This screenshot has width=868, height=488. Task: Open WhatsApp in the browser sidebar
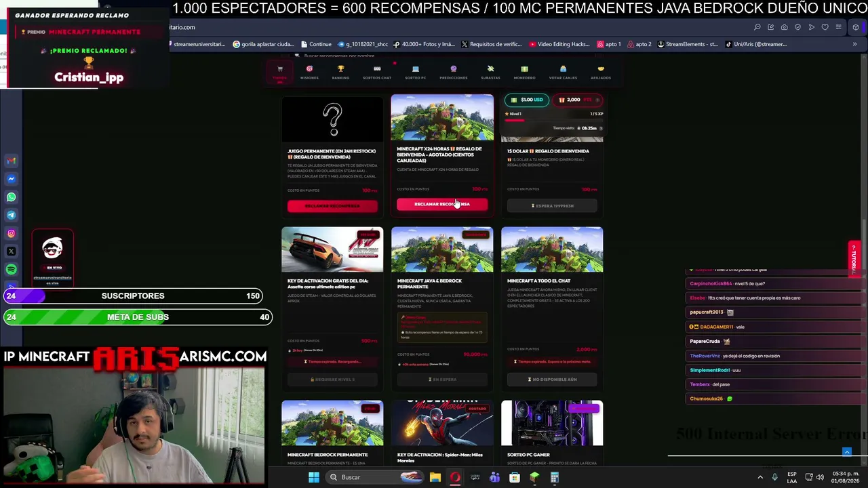pyautogui.click(x=11, y=197)
